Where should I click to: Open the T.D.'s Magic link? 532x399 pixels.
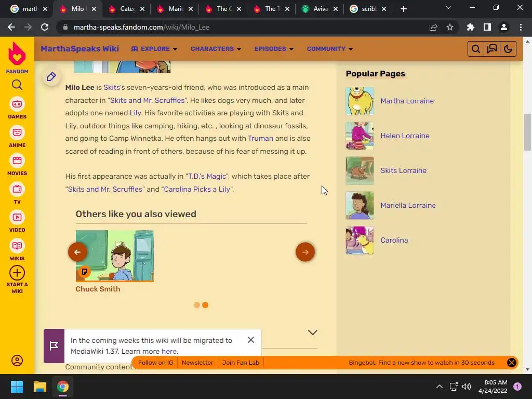[207, 177]
